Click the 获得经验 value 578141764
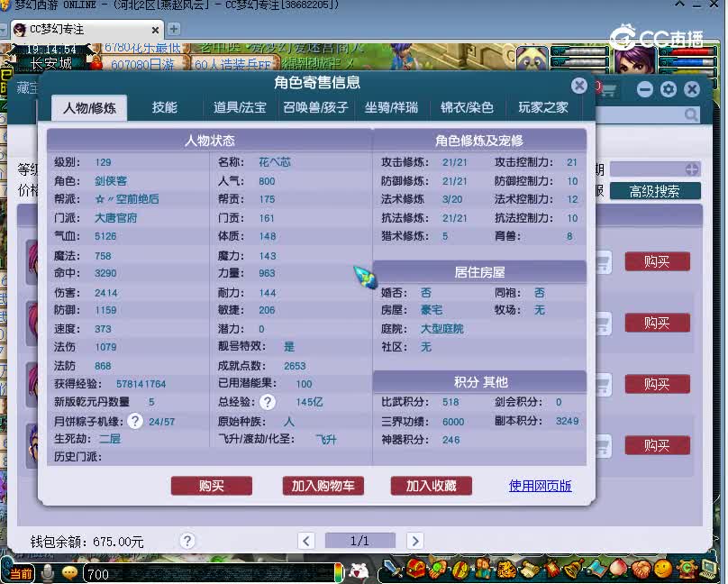Image resolution: width=728 pixels, height=584 pixels. (141, 384)
